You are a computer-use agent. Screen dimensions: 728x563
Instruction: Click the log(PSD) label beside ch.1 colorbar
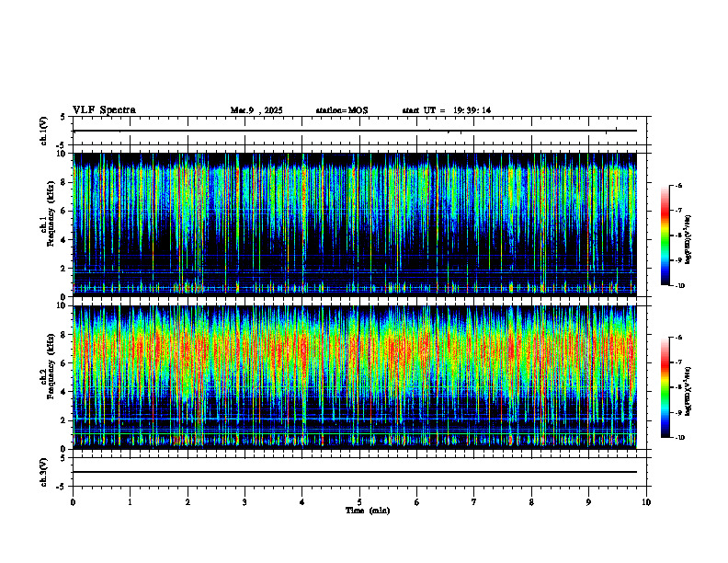(688, 240)
